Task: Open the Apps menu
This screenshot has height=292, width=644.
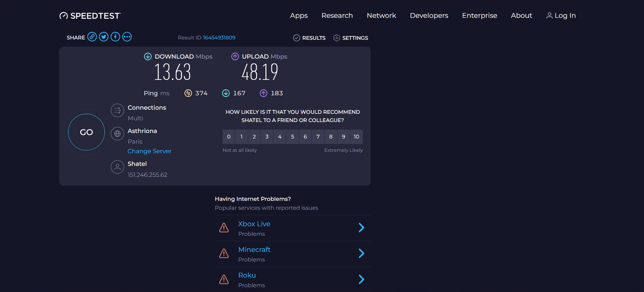Action: (299, 15)
